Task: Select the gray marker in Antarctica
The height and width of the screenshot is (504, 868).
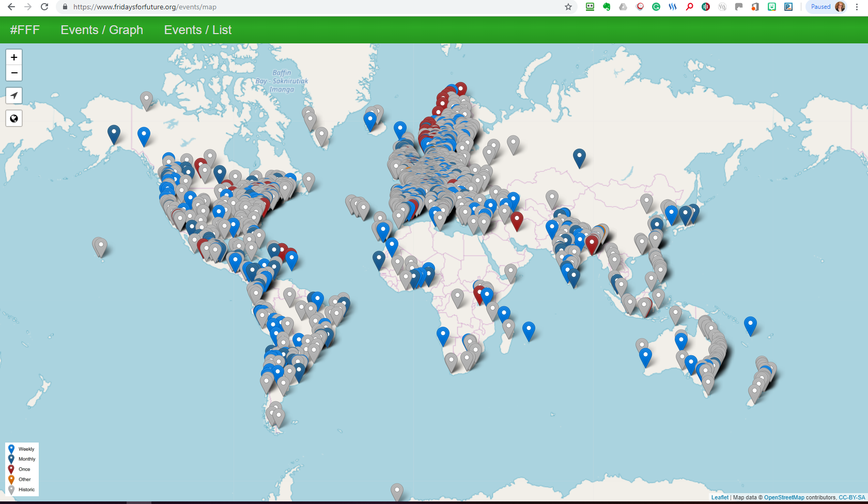Action: [x=397, y=493]
